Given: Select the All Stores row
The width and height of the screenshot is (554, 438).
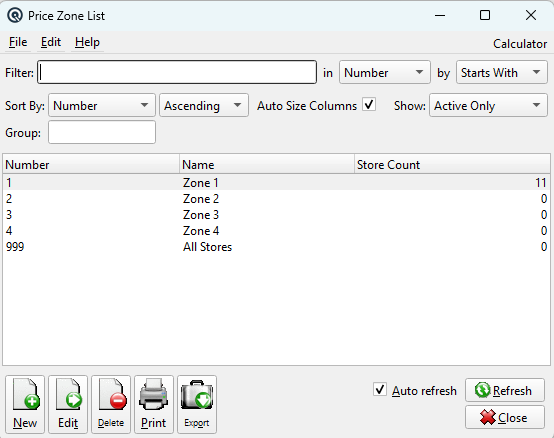Looking at the screenshot, I should tap(276, 247).
